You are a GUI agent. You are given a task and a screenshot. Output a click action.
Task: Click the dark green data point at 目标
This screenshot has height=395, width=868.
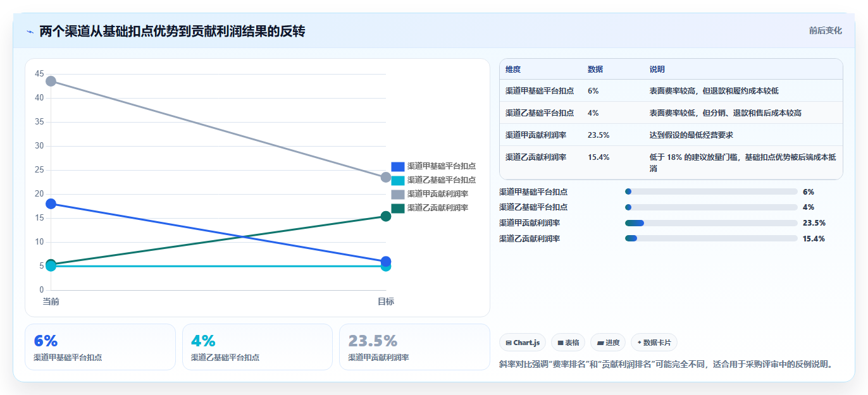click(x=386, y=216)
